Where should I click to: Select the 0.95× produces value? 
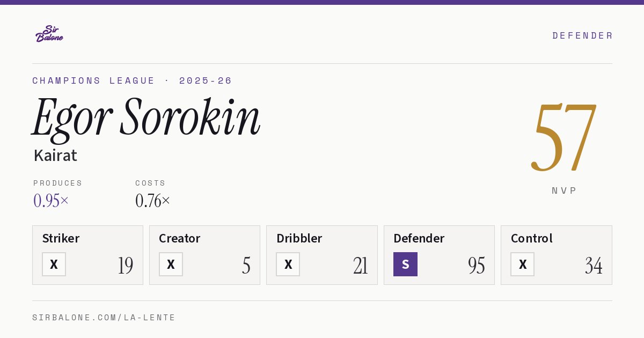click(x=51, y=201)
